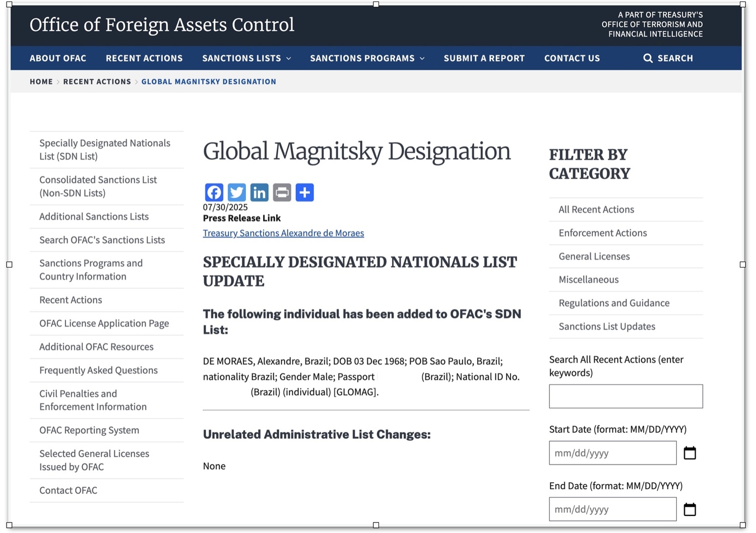Share page on Facebook icon
The height and width of the screenshot is (533, 756).
214,192
